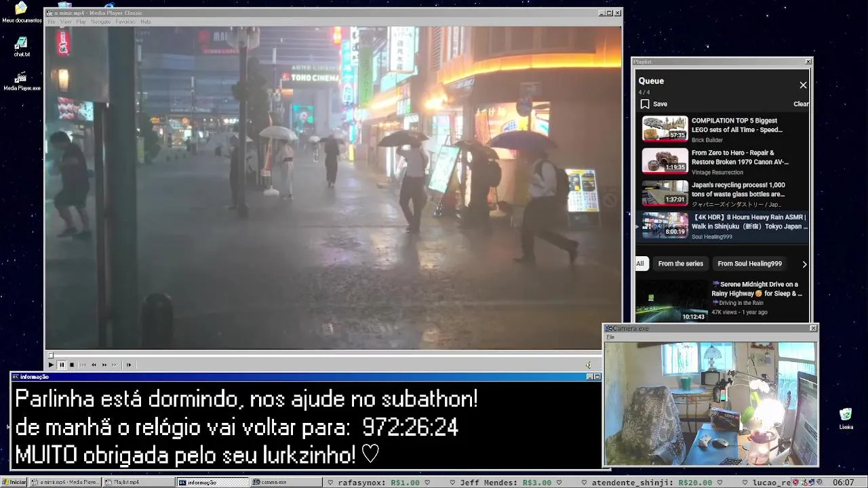The width and height of the screenshot is (868, 488).
Task: Expand more filter chips with right arrow
Action: click(804, 264)
